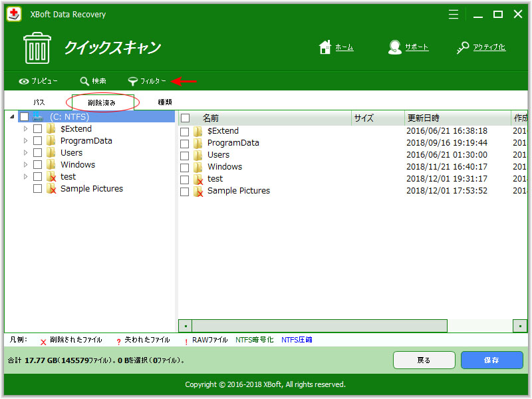Check the Users checkbox in the tree
Image resolution: width=532 pixels, height=399 pixels.
pos(38,153)
